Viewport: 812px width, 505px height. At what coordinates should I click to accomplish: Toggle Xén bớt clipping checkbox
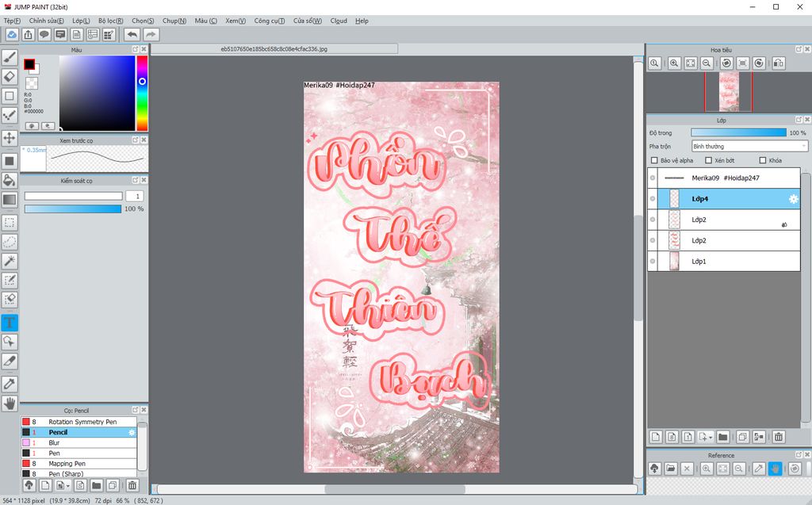708,161
